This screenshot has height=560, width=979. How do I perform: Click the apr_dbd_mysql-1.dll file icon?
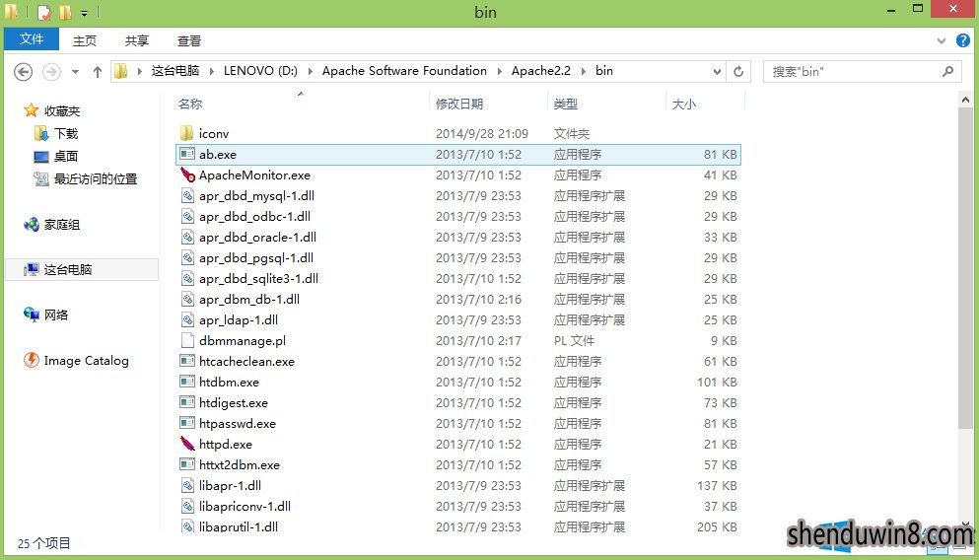click(x=187, y=195)
